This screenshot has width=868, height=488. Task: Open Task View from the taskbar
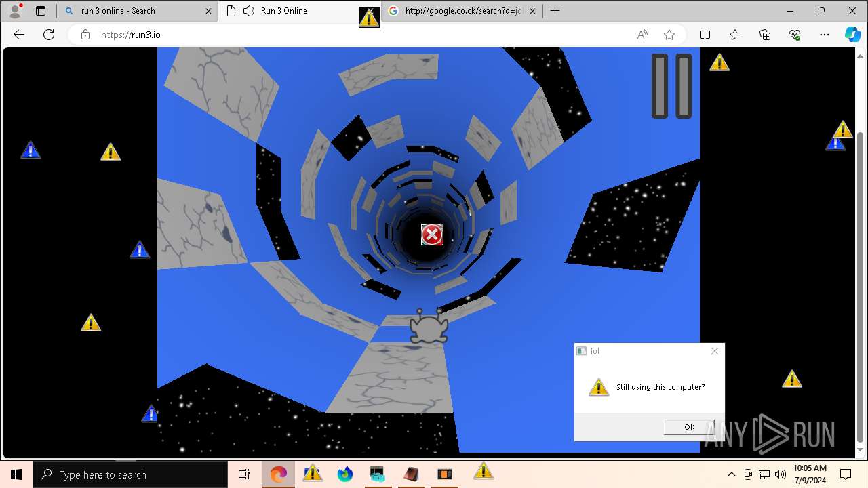(244, 474)
